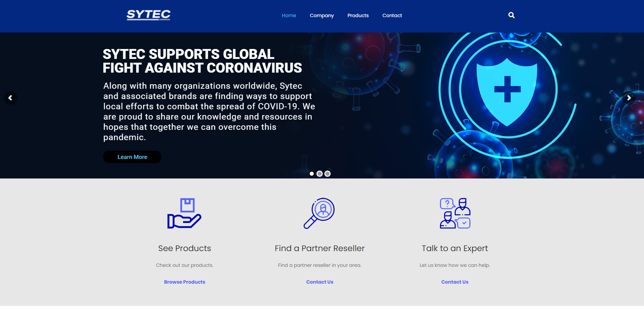The image size is (644, 309).
Task: Click 'Let us know how we can help.' text
Action: pos(455,265)
